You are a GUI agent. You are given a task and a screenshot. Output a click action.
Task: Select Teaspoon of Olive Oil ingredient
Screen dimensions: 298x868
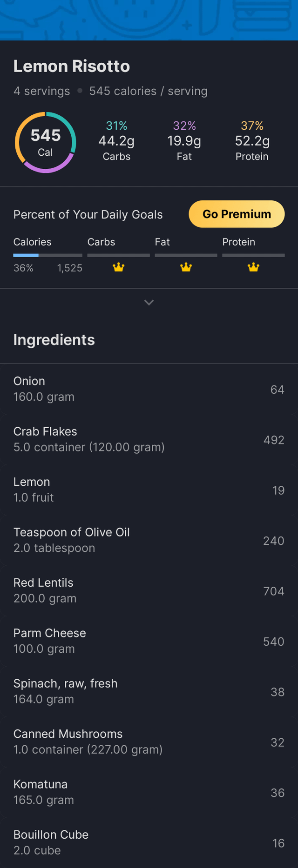[149, 540]
